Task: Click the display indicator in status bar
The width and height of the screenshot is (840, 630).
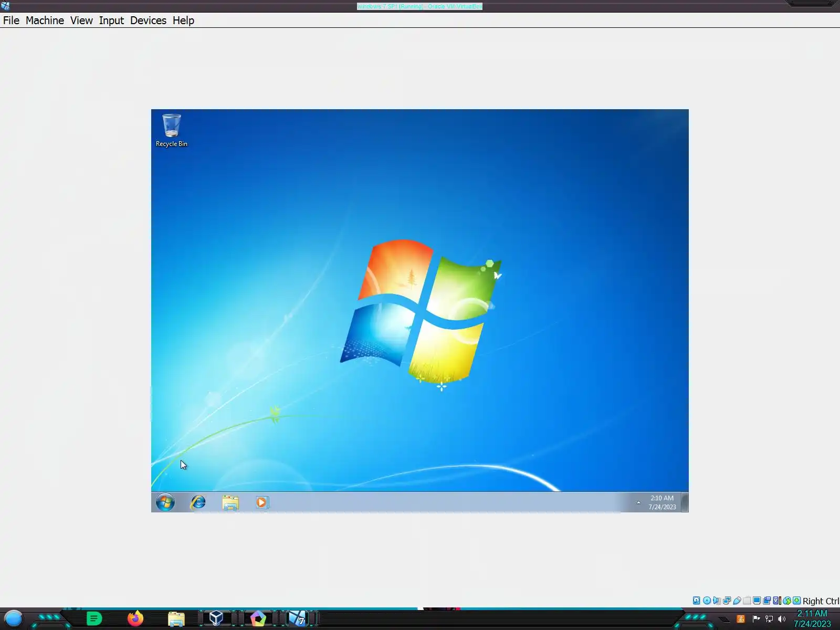Action: (757, 601)
